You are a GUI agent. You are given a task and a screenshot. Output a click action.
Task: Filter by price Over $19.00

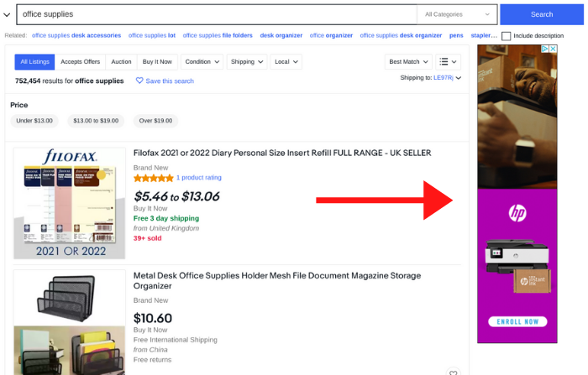[x=155, y=121]
